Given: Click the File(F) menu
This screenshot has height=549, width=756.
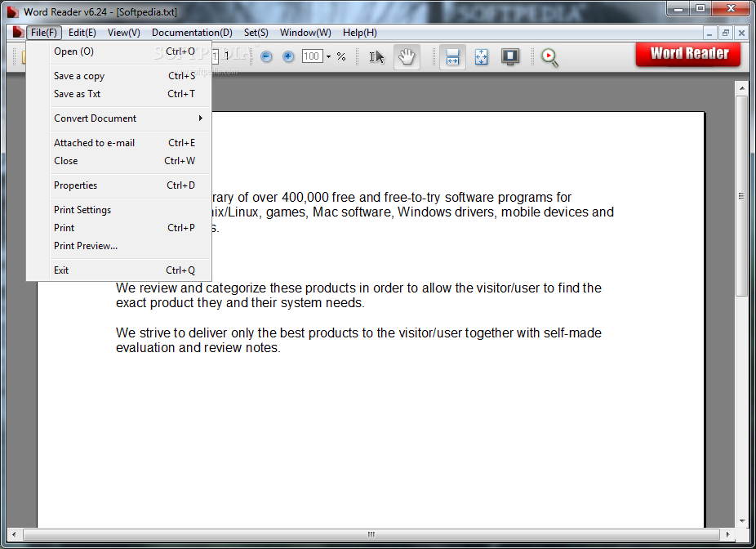Looking at the screenshot, I should point(44,33).
